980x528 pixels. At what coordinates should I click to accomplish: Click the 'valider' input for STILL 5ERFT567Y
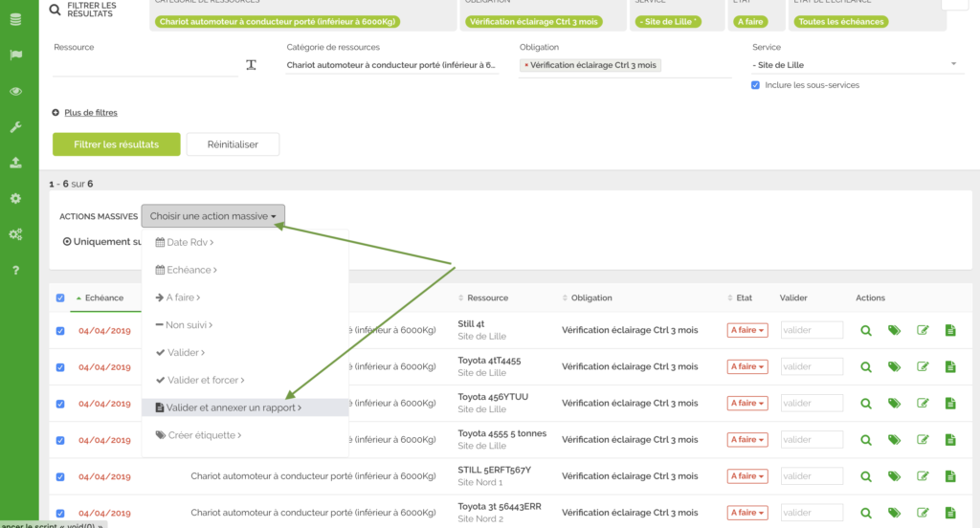[x=812, y=476]
